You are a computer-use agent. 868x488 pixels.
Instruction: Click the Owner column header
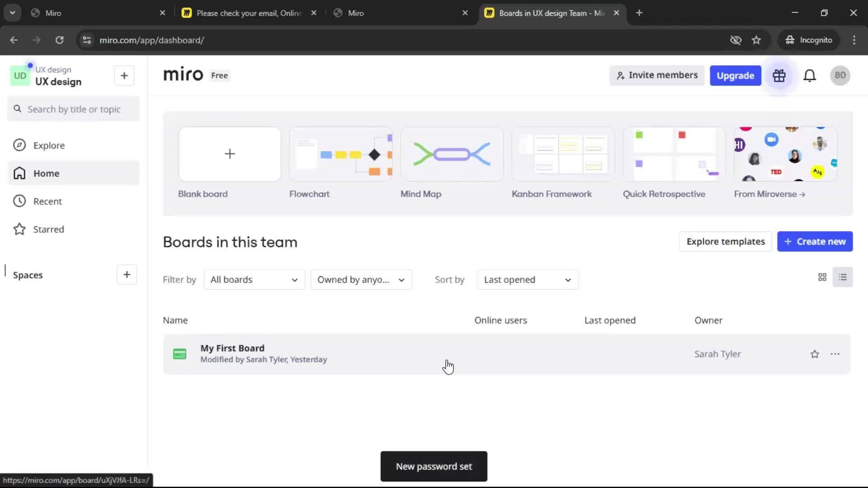point(708,320)
